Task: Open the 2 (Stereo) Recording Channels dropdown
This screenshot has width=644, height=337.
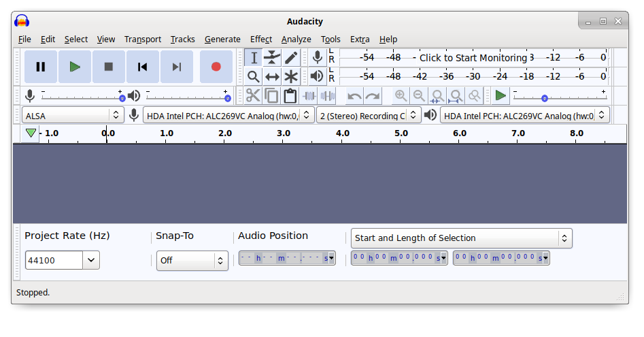Action: coord(369,116)
